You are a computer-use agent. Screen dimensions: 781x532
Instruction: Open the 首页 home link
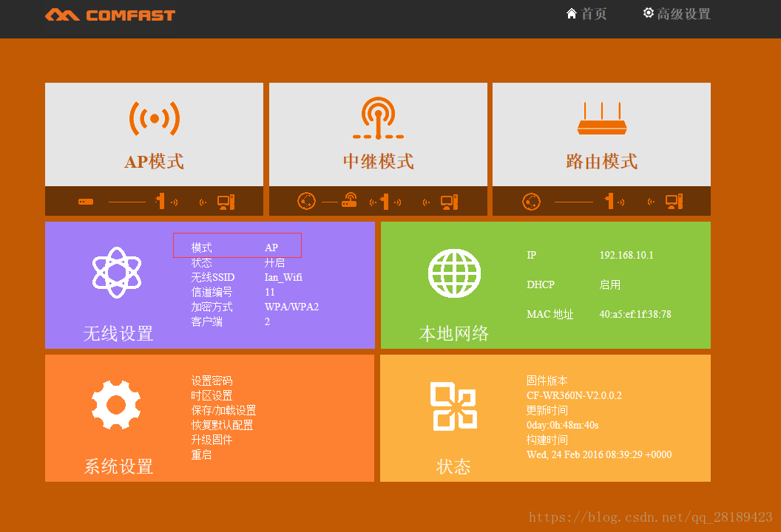click(594, 14)
